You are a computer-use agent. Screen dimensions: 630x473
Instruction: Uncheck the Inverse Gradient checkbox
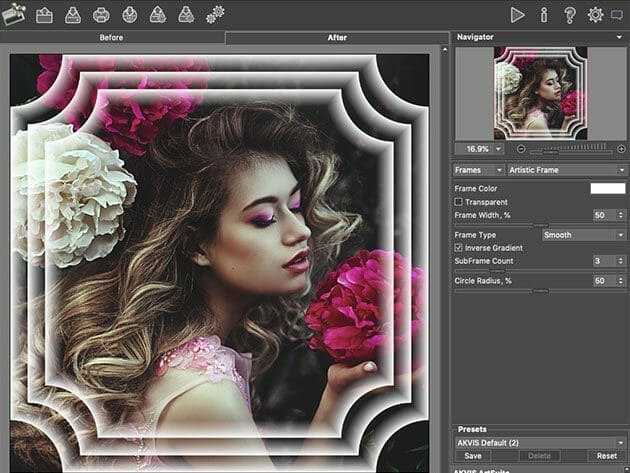click(x=459, y=247)
